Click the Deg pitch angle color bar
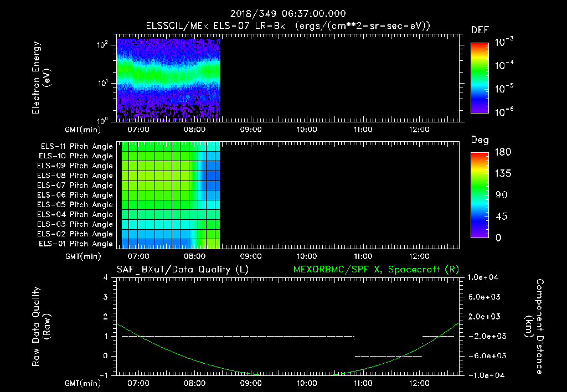Screen dimensions: 567x392 coord(480,195)
